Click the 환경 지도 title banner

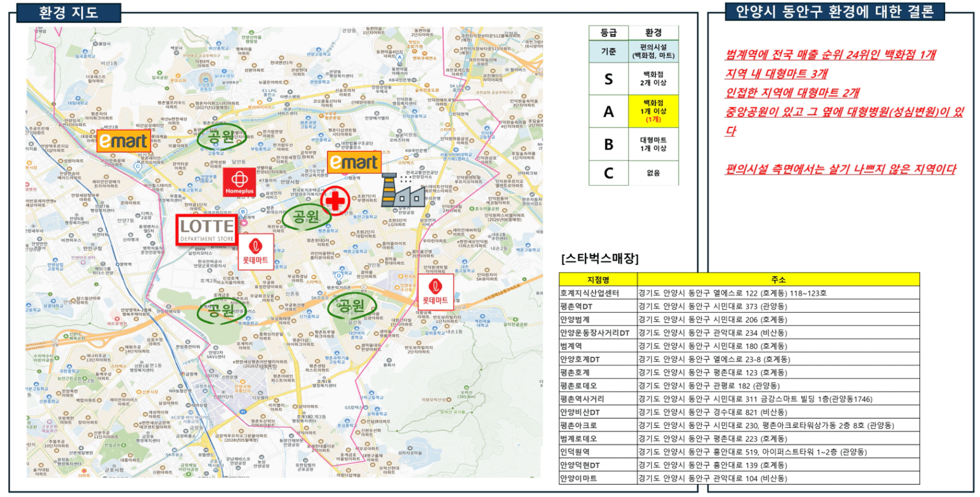click(69, 12)
